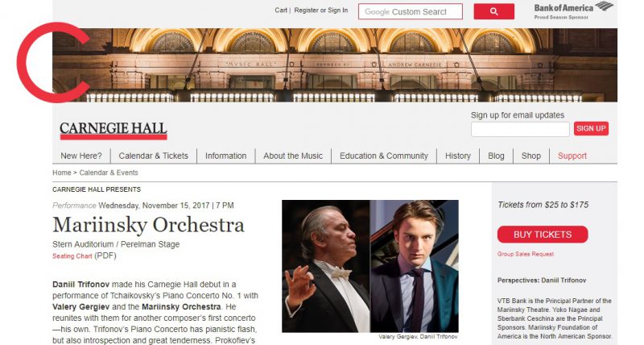The height and width of the screenshot is (345, 644).
Task: Go to the History section
Action: (458, 156)
